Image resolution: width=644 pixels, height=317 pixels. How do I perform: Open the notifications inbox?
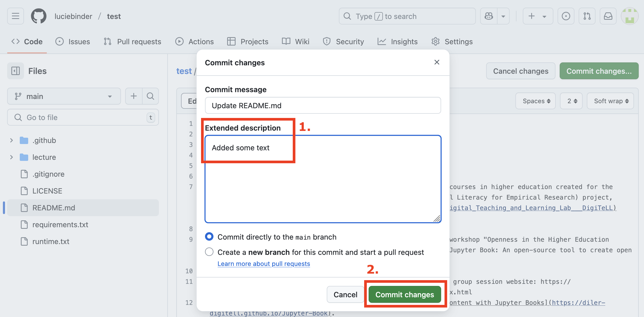[x=608, y=16]
